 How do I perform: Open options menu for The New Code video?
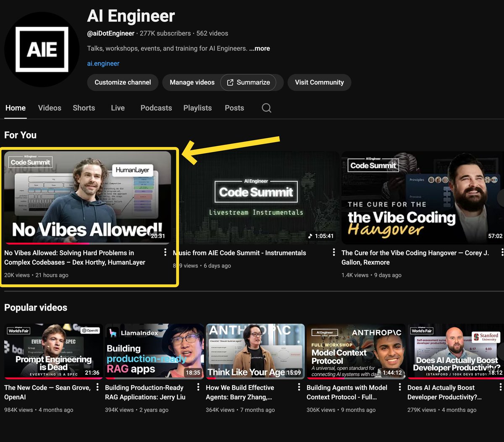coord(97,387)
